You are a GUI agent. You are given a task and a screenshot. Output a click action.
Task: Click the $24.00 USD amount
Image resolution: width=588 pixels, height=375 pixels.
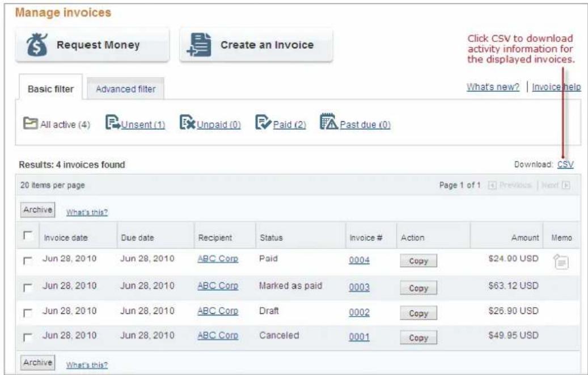(513, 259)
